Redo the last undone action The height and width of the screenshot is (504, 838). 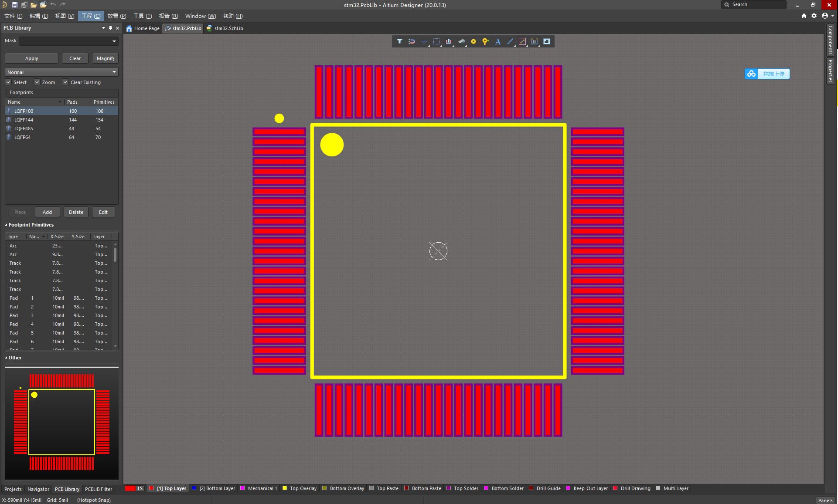tap(63, 4)
